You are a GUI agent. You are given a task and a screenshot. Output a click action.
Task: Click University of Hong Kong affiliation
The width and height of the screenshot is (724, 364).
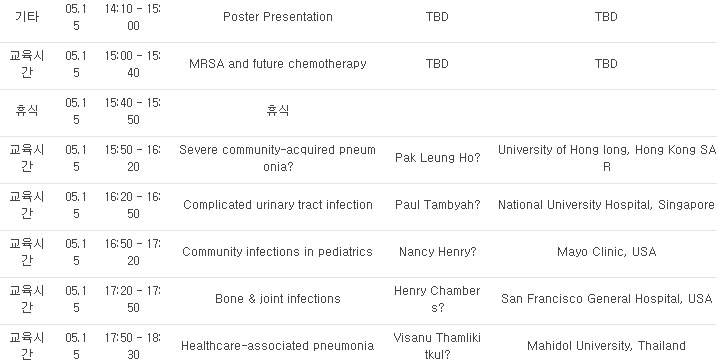[x=606, y=158]
